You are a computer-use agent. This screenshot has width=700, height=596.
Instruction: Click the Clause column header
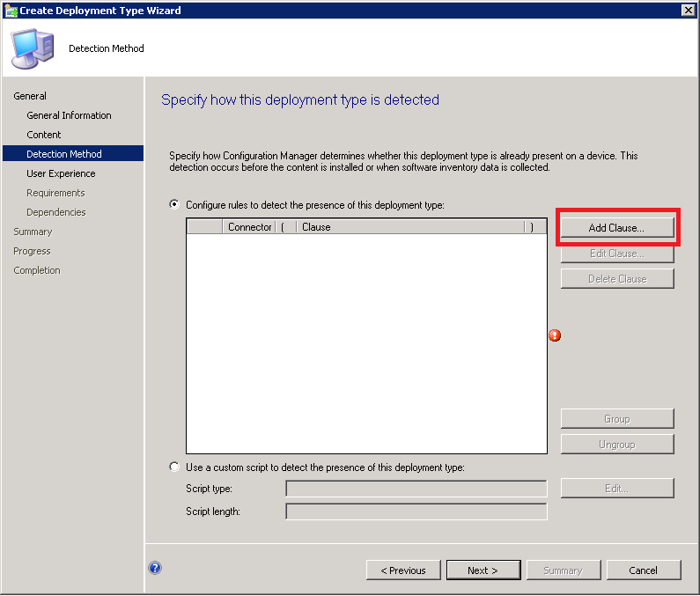point(410,227)
